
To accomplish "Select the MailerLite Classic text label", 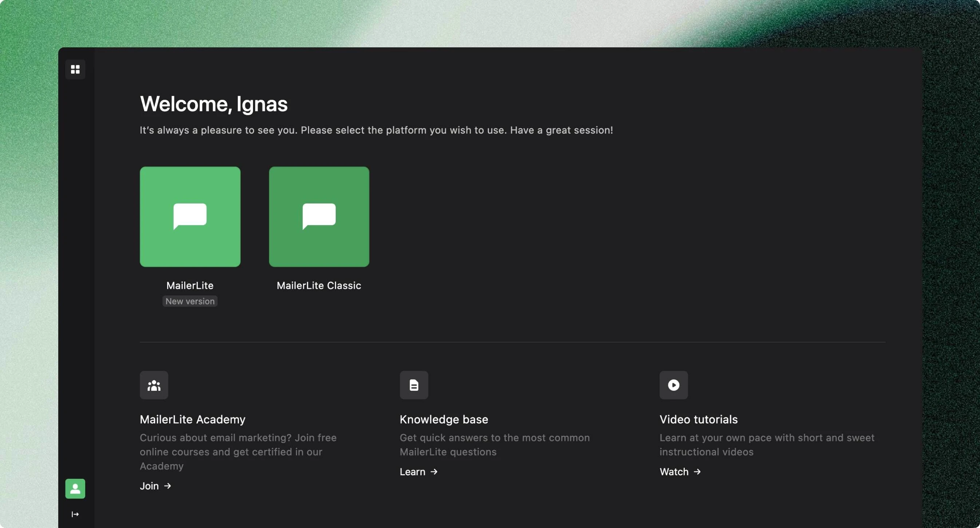I will click(319, 286).
